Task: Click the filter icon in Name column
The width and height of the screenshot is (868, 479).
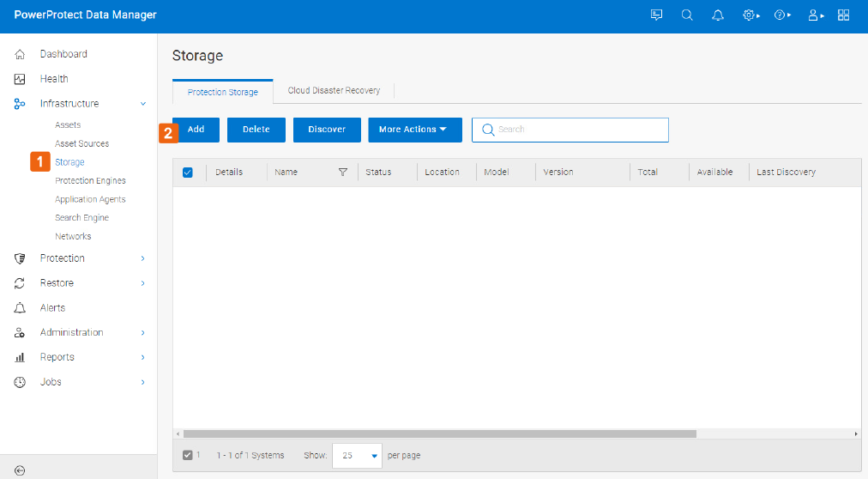Action: point(343,173)
